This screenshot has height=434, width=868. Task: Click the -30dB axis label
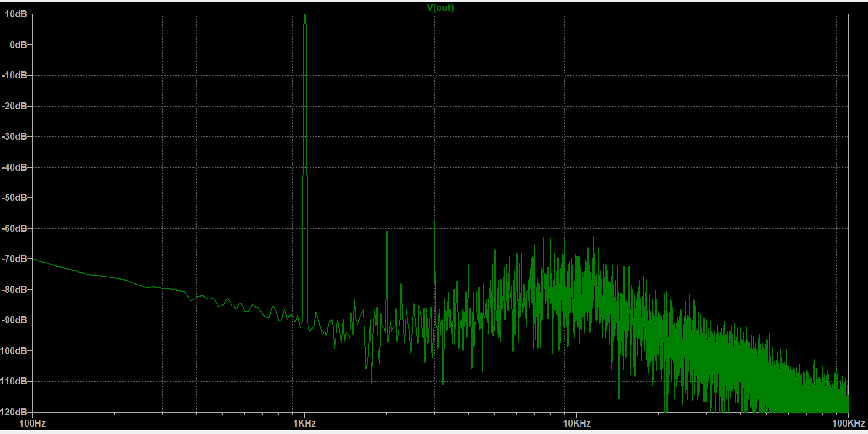[14, 136]
